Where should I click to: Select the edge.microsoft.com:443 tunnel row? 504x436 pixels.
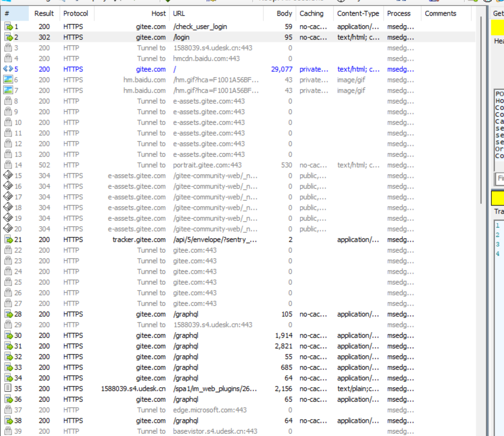(x=238, y=410)
